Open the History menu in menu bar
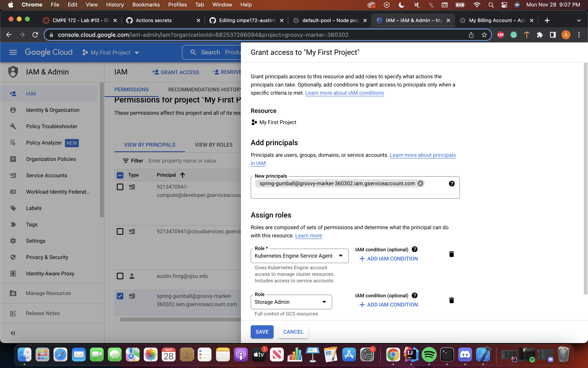 pos(115,5)
